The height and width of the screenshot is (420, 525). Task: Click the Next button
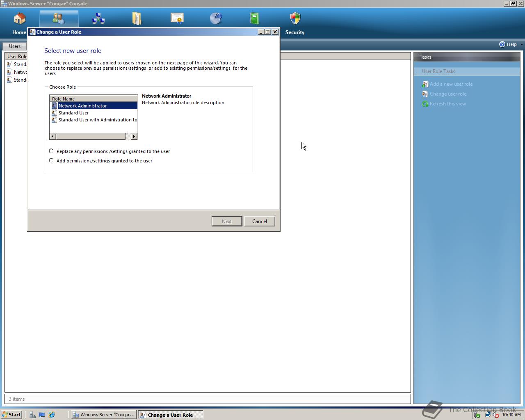click(x=227, y=221)
